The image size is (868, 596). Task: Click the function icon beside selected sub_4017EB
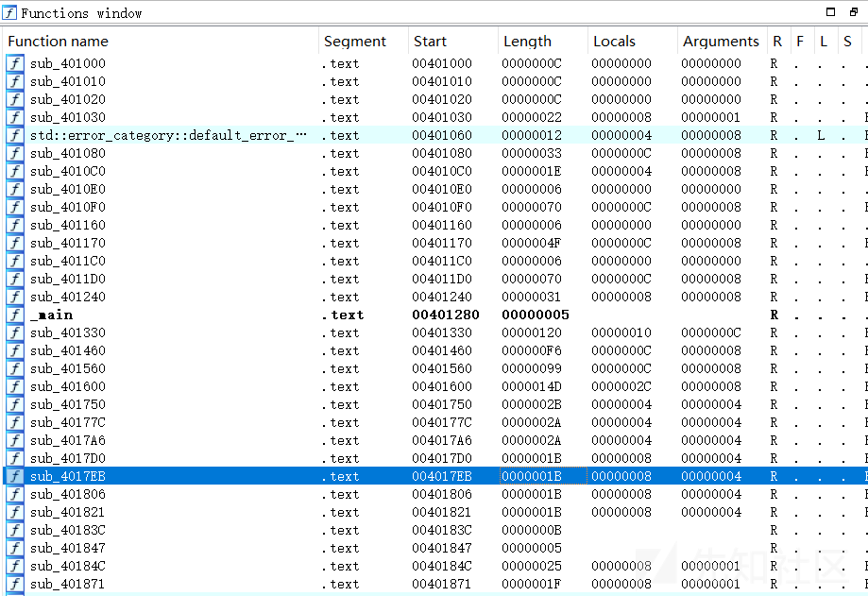(15, 476)
